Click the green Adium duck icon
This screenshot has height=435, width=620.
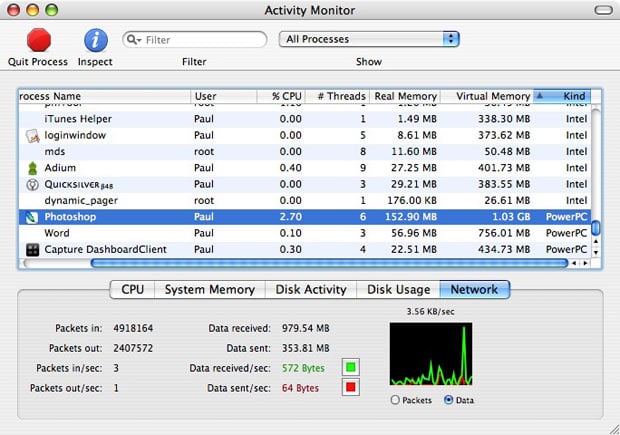point(32,168)
